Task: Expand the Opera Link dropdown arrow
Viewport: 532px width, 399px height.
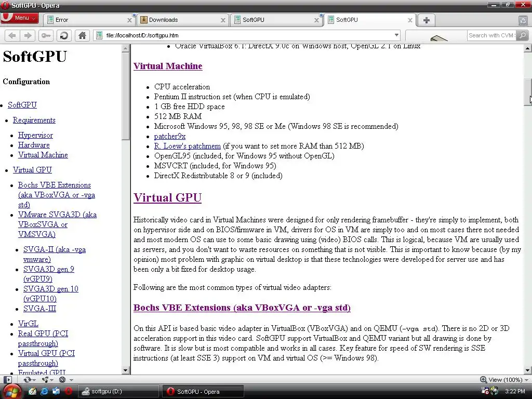Action: click(x=34, y=380)
